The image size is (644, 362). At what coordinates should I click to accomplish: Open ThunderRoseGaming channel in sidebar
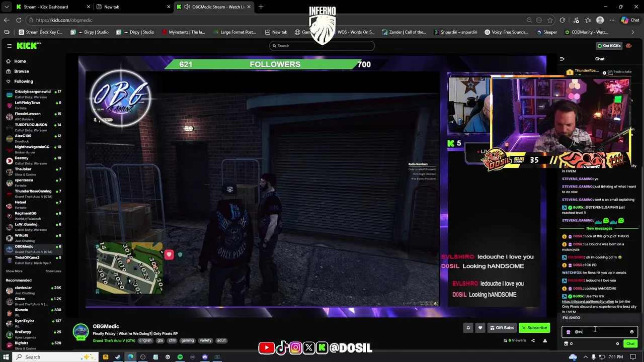point(33,194)
